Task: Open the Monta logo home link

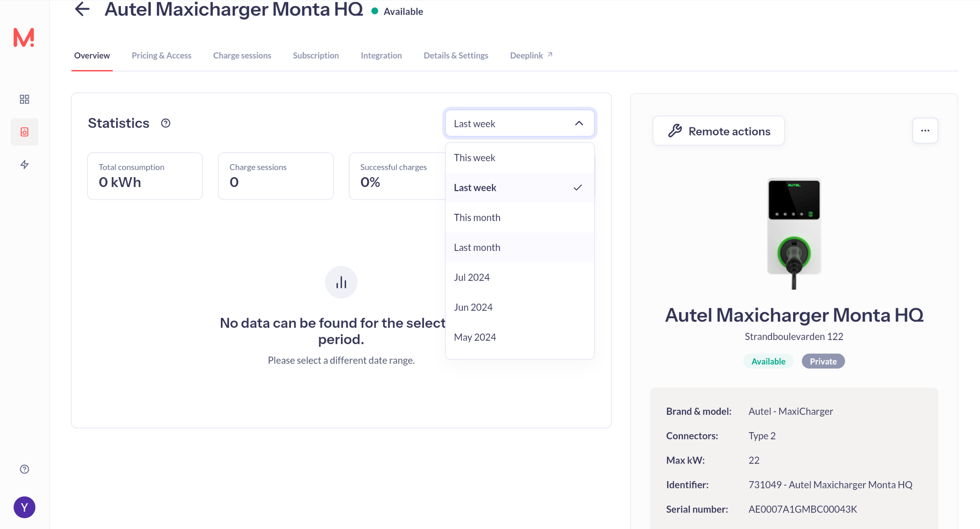Action: (24, 37)
